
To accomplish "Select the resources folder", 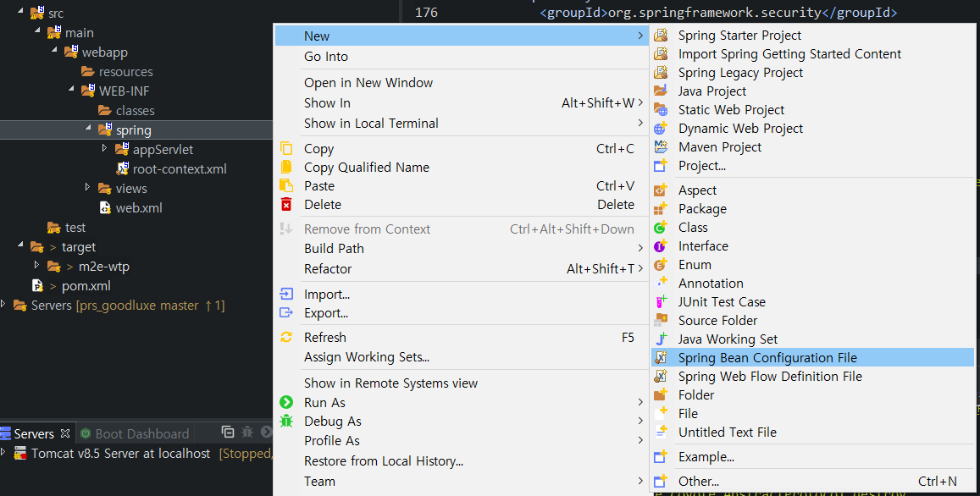I will (125, 72).
